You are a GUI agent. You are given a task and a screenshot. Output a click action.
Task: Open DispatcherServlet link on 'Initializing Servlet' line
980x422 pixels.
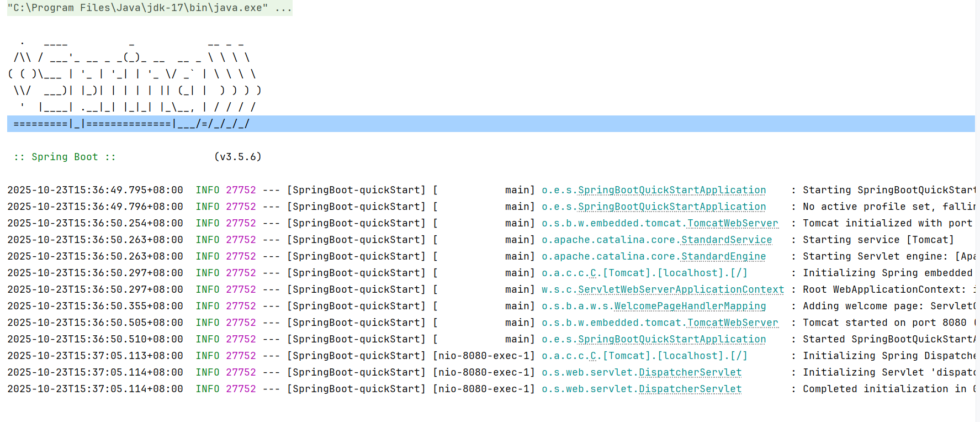point(690,372)
